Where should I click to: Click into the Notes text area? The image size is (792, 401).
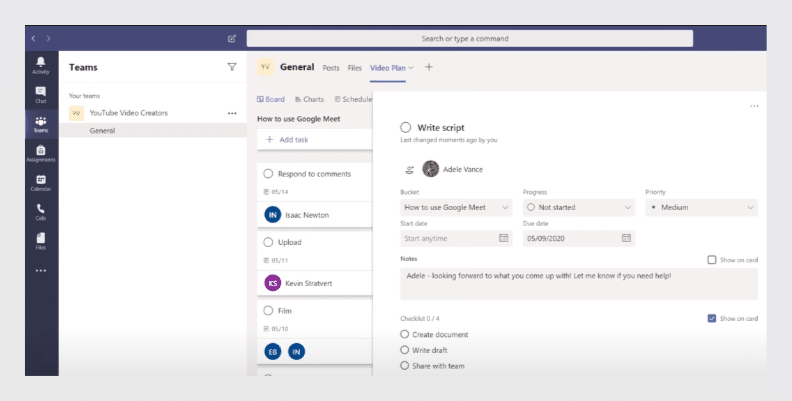[x=579, y=284]
